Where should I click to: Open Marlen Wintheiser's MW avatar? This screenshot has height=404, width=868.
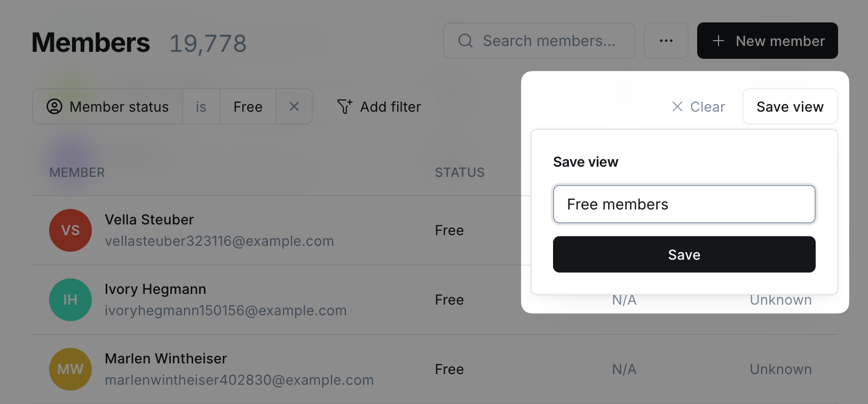(70, 369)
